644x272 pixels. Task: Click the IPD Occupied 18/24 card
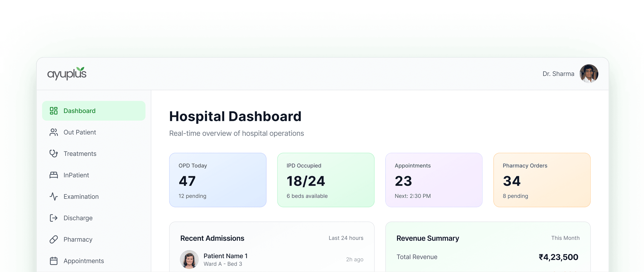coord(326,180)
